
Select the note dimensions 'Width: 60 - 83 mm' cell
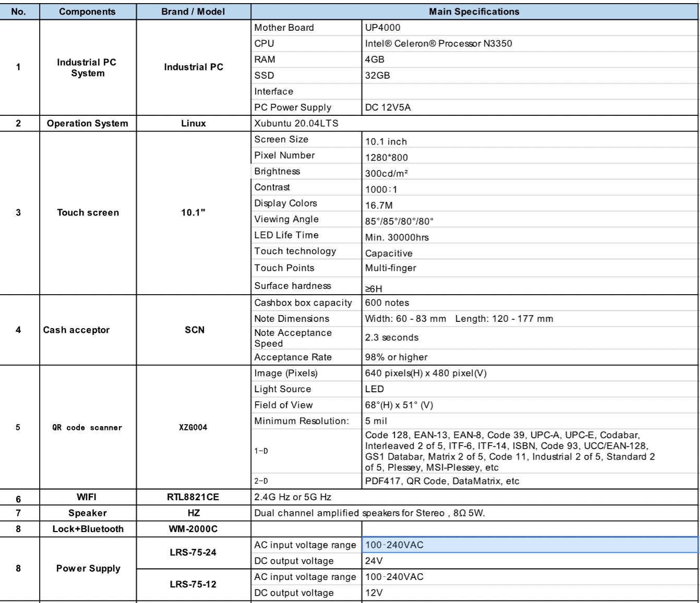[x=530, y=319]
